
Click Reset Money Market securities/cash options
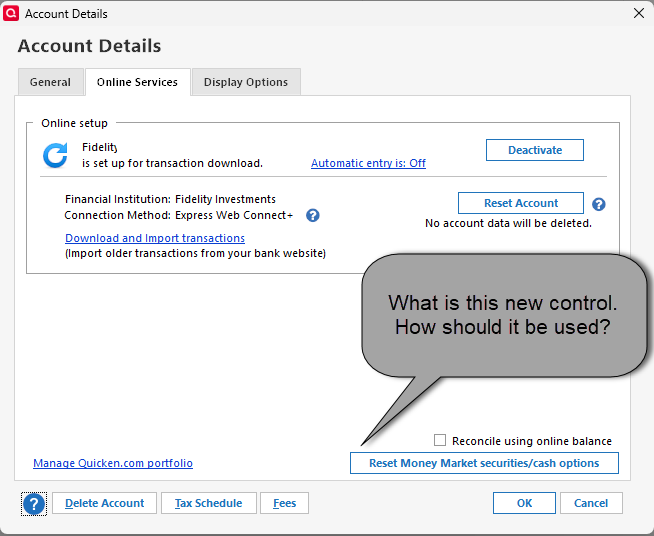point(484,463)
